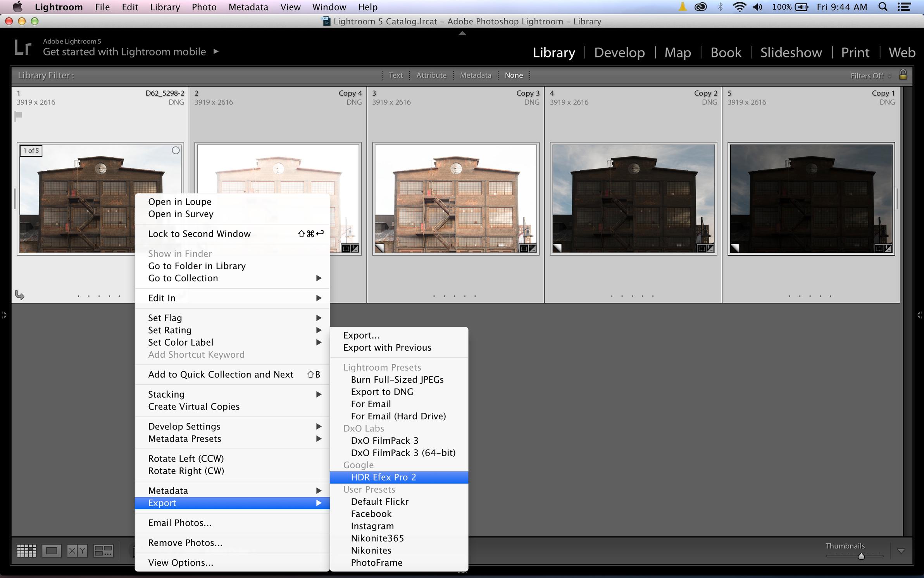The image size is (924, 578).
Task: Click crop badge on Copy 3 thumbnail
Action: [x=523, y=248]
